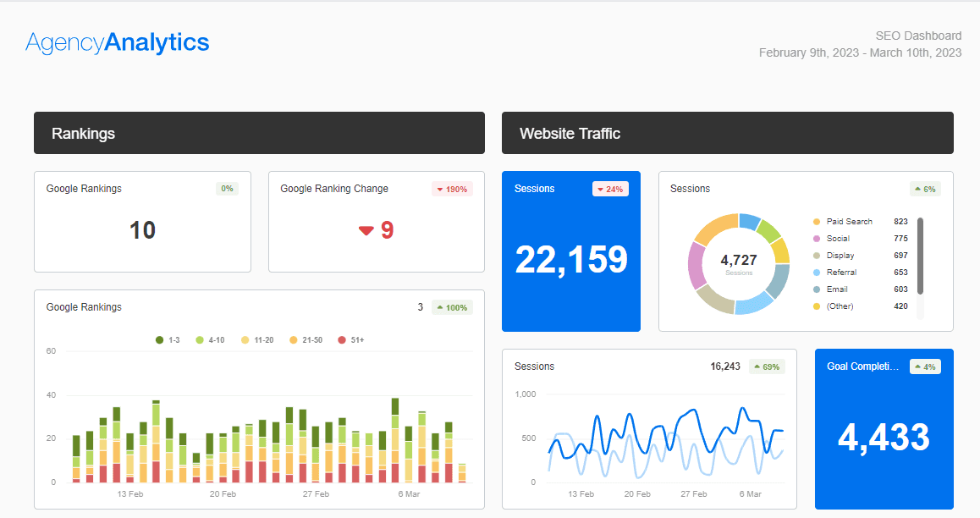Click the 100% increase badge on Google Rankings chart
This screenshot has height=518, width=980.
pos(451,307)
